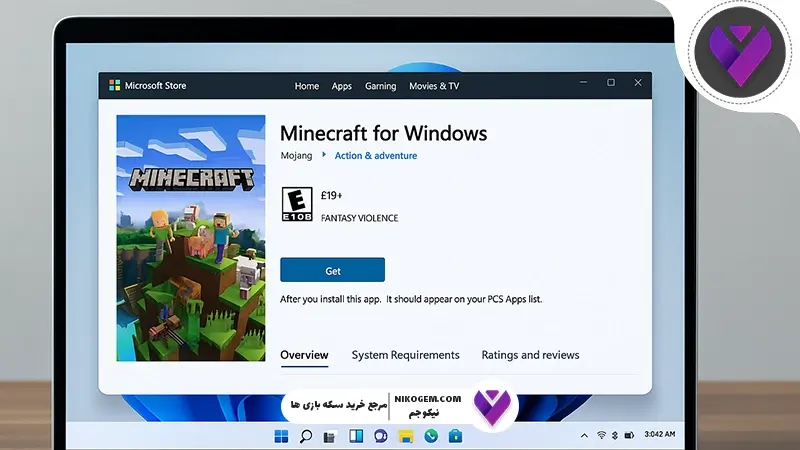This screenshot has height=450, width=800.
Task: Open Microsoft Store taskbar icon
Action: click(456, 436)
